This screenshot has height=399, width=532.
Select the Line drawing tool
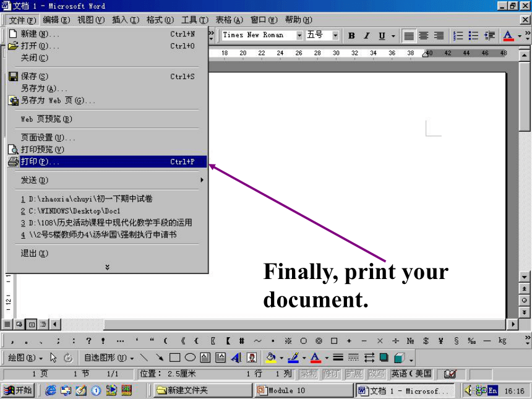(x=144, y=358)
